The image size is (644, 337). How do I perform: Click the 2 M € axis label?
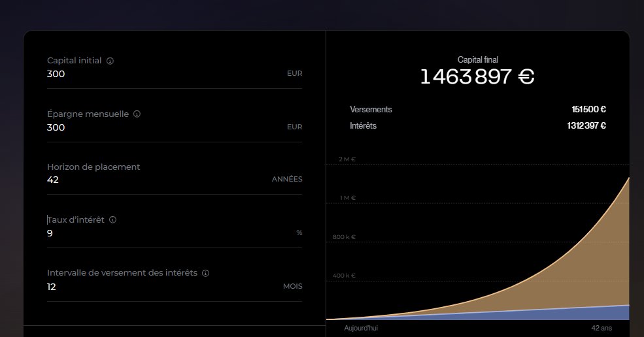[x=347, y=159]
